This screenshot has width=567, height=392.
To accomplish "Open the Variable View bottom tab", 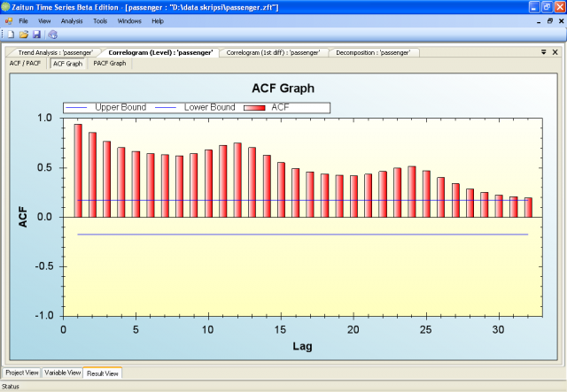I will click(62, 373).
